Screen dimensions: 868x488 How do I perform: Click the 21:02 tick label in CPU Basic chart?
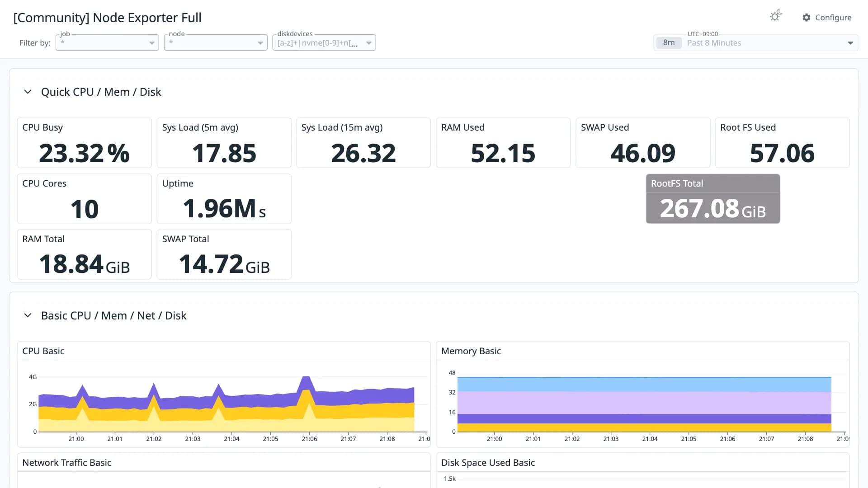(x=154, y=439)
